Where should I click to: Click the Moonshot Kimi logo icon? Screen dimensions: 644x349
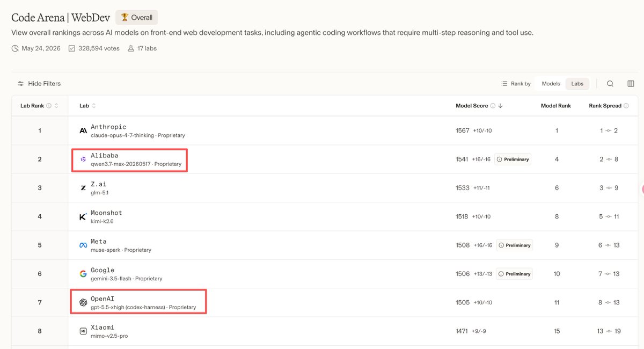pyautogui.click(x=83, y=217)
